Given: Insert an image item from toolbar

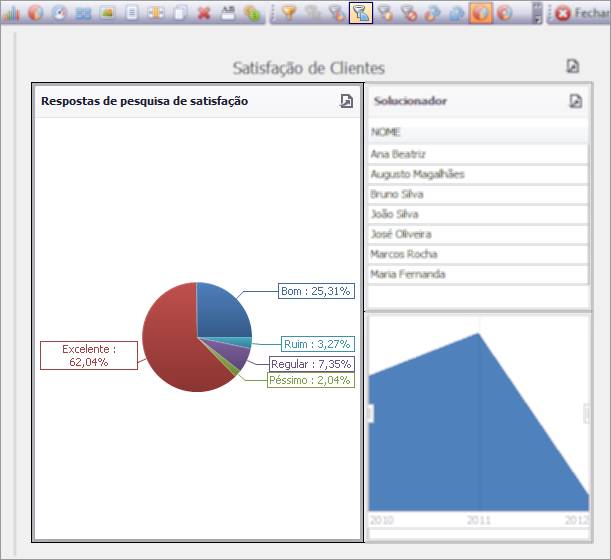Looking at the screenshot, I should [107, 13].
